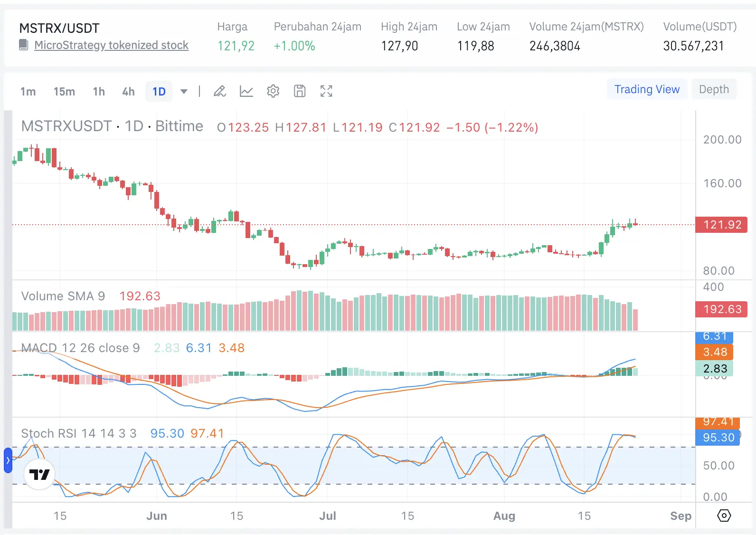756x535 pixels.
Task: Click the Volume SMA 9 indicator label
Action: pyautogui.click(x=63, y=296)
